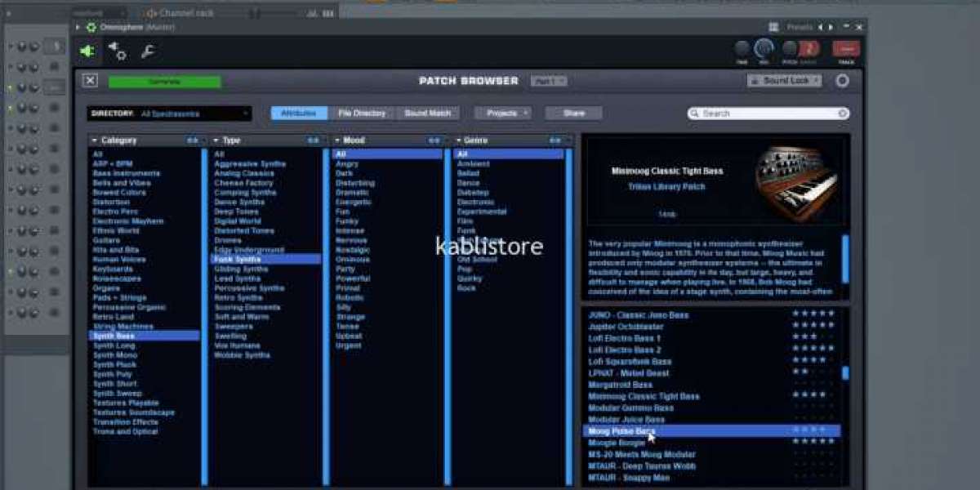The height and width of the screenshot is (490, 980).
Task: Click the Genre column double-arrow icon
Action: 555,140
